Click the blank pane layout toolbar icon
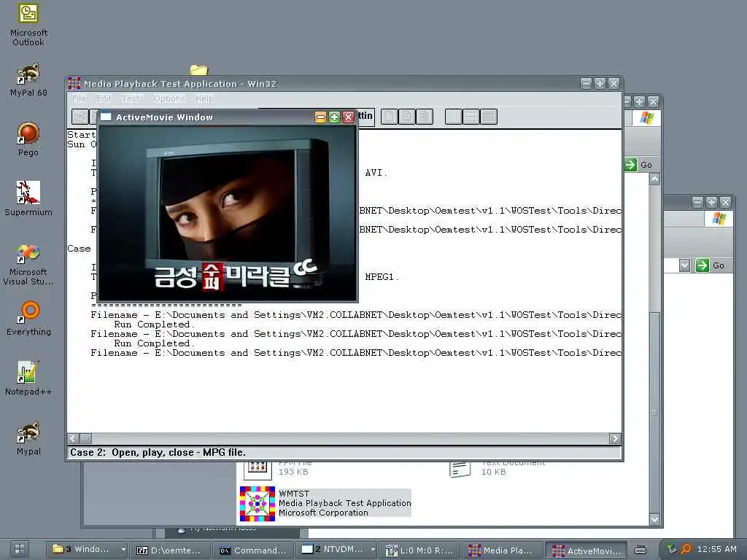Image resolution: width=747 pixels, height=560 pixels. pos(453,117)
